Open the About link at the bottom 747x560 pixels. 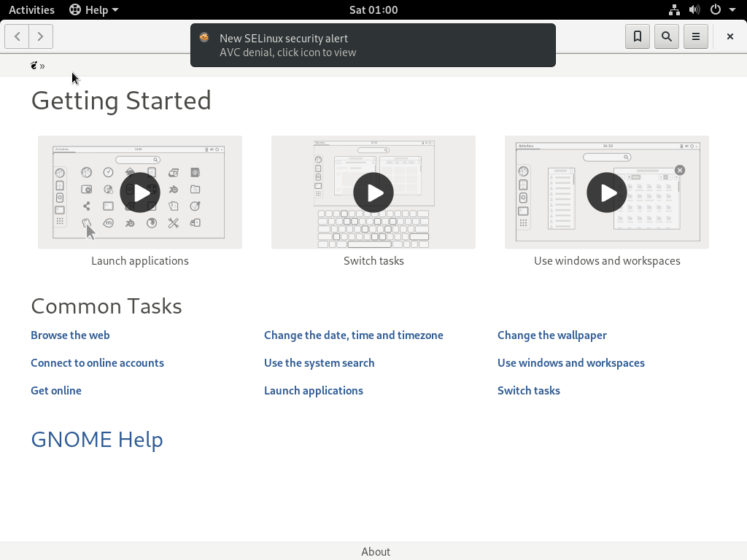(376, 551)
